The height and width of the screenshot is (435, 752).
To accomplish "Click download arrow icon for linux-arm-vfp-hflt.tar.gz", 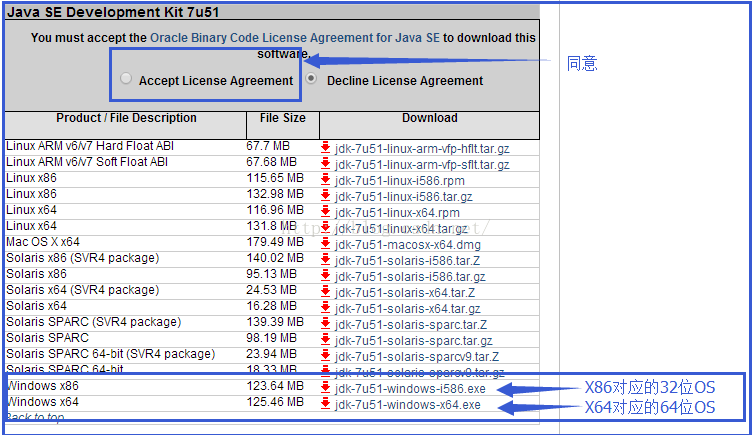I will tap(326, 148).
